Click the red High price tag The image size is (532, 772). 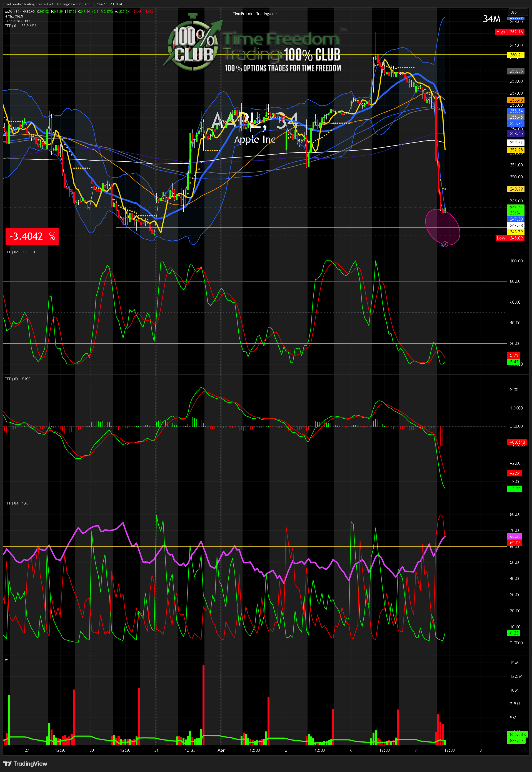tap(500, 32)
